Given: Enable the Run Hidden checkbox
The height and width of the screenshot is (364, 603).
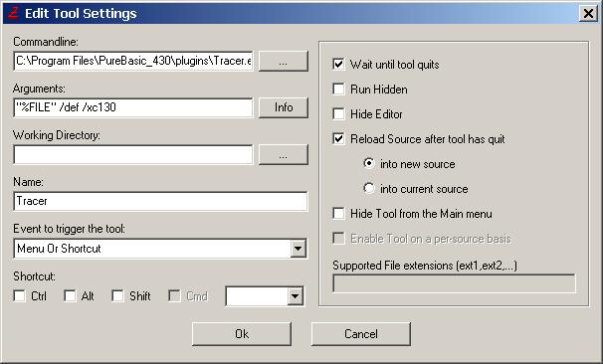Looking at the screenshot, I should pyautogui.click(x=338, y=90).
